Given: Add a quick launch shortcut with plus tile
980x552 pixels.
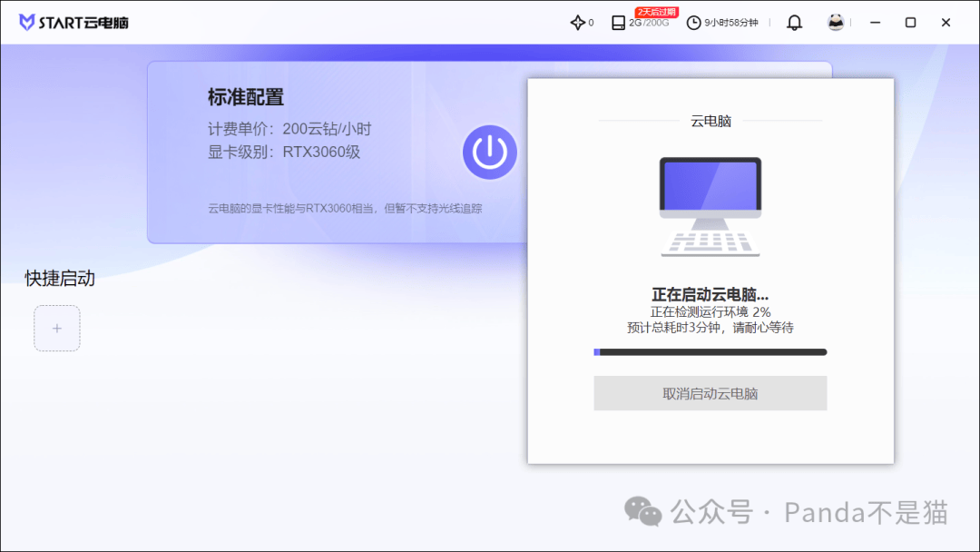Looking at the screenshot, I should (x=57, y=328).
